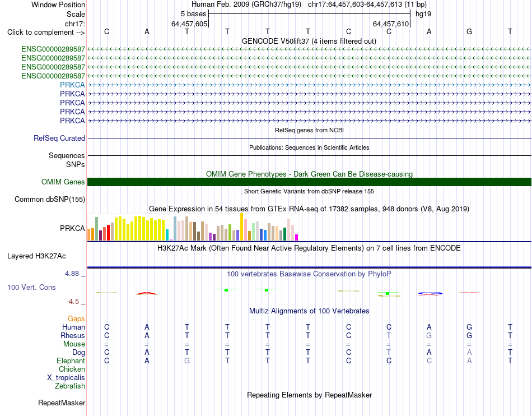Click the RefSeq Curated track label

tap(59, 138)
